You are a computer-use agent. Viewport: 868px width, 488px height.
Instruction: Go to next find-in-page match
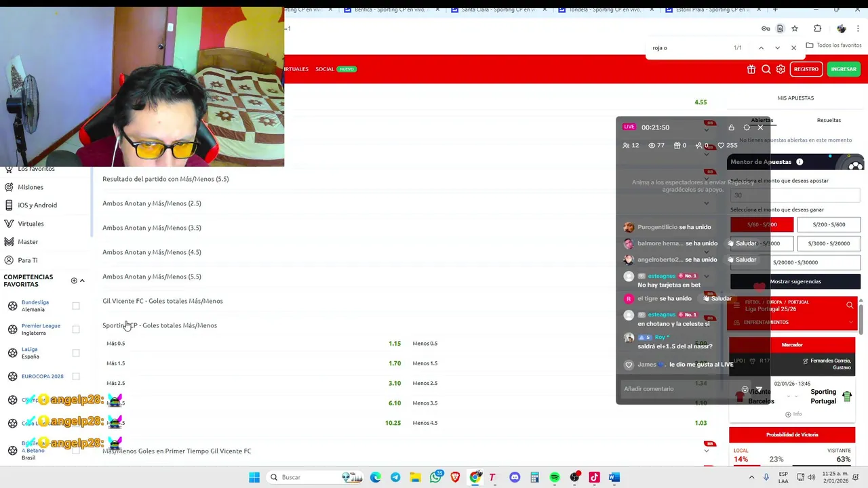click(777, 48)
